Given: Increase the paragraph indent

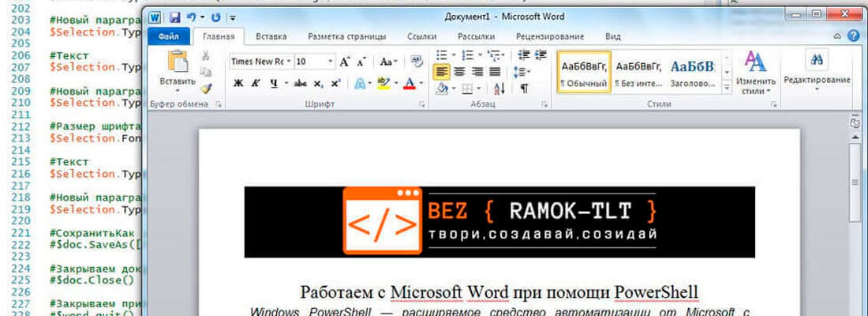Looking at the screenshot, I should pos(541,55).
